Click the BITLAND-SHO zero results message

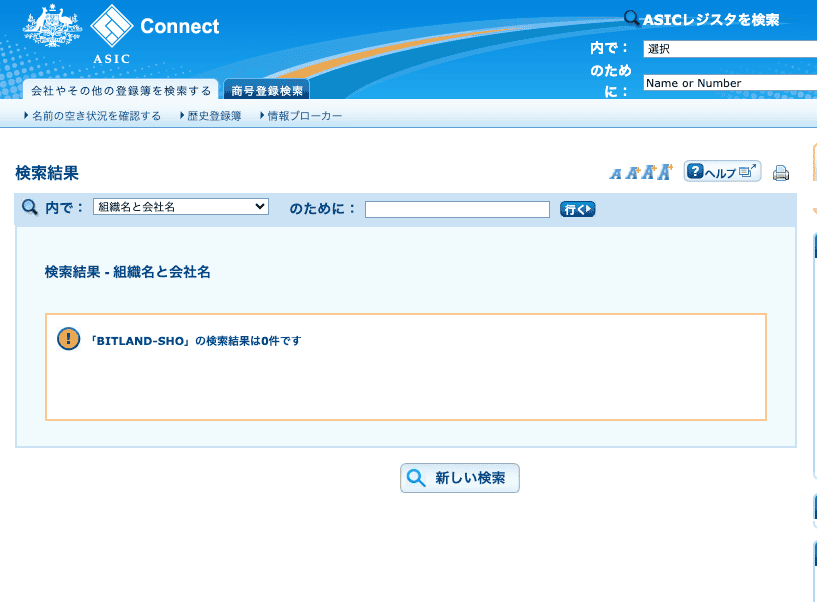[195, 341]
